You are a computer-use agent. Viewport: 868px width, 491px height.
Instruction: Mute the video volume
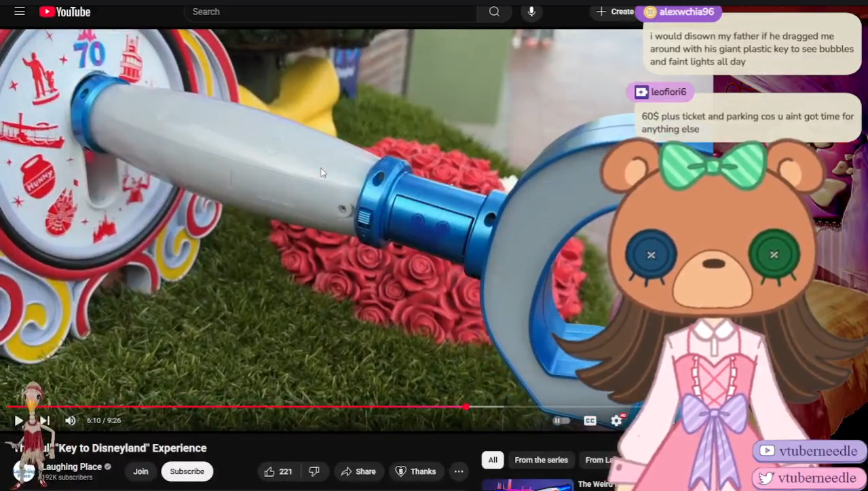(70, 420)
